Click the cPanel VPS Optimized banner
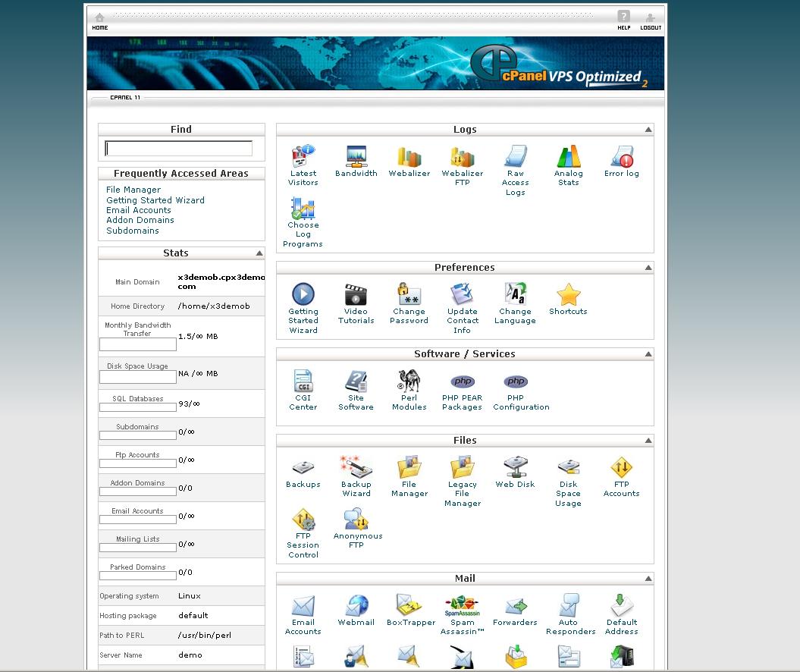 pos(375,63)
